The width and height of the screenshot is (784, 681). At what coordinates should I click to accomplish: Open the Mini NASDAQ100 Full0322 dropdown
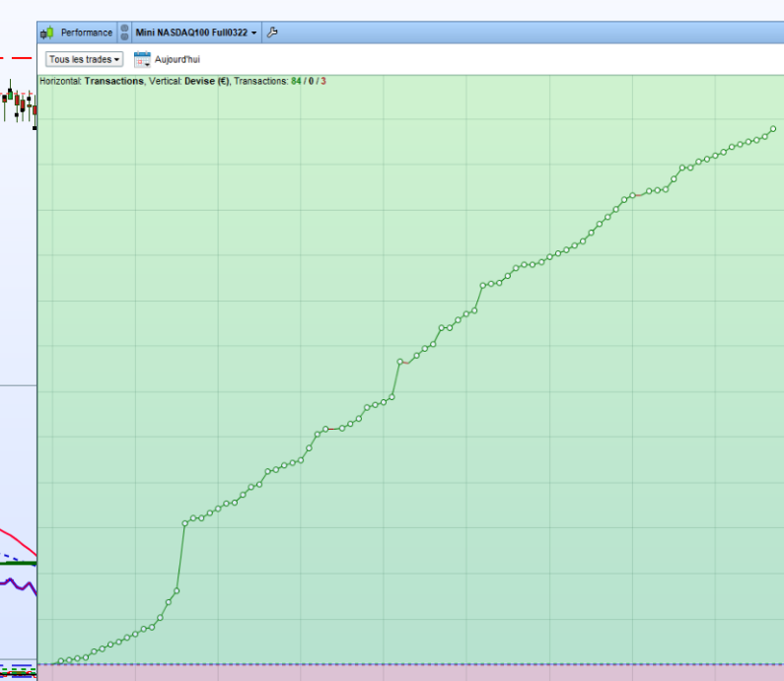coord(196,33)
